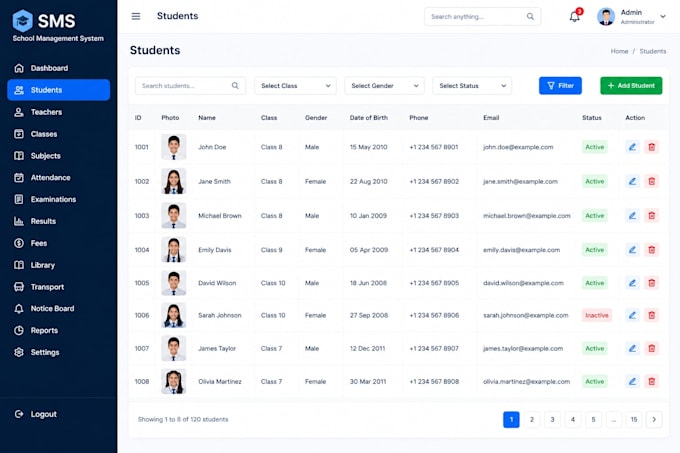Jump to page 15
Screen dimensions: 680x453
[634, 419]
